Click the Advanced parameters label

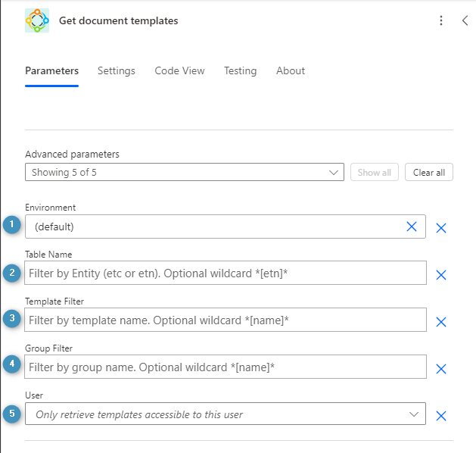click(x=72, y=155)
